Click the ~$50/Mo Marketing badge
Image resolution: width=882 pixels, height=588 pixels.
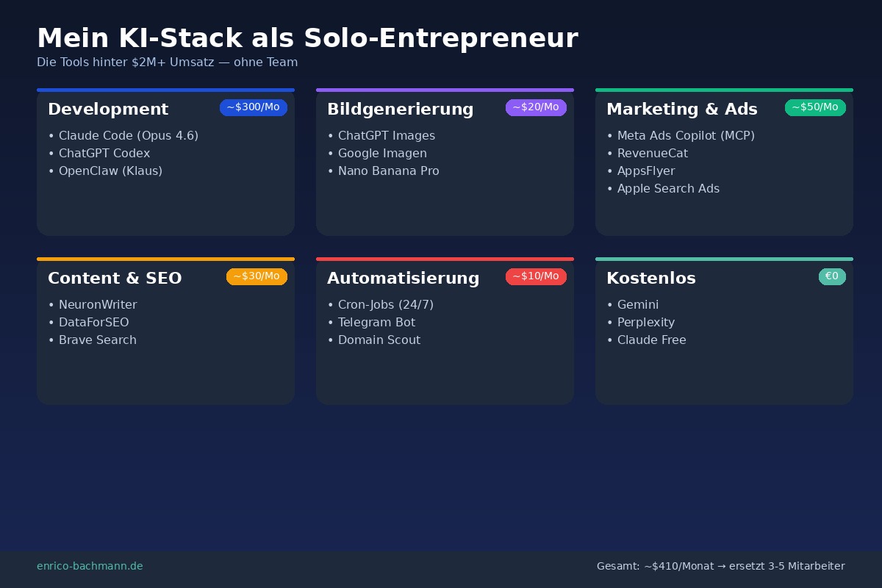coord(814,107)
